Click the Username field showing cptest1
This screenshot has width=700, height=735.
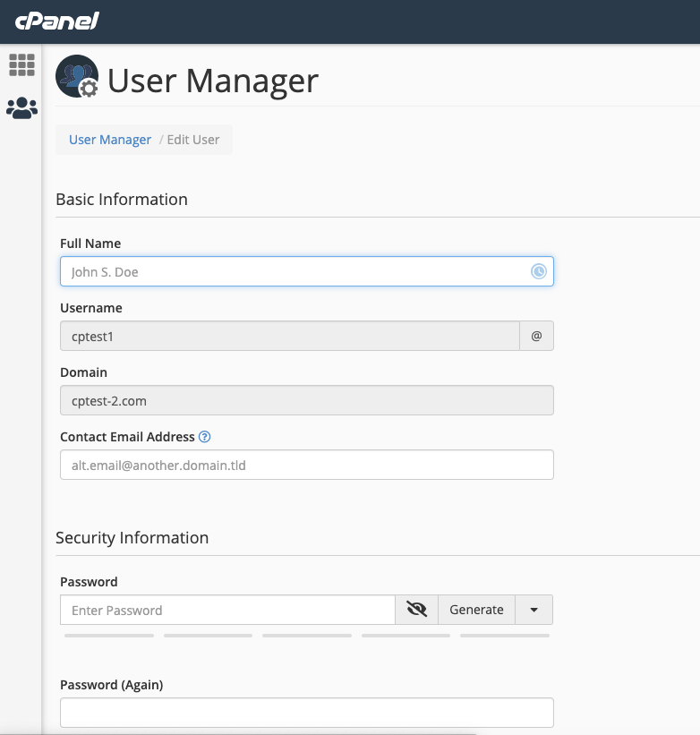289,336
